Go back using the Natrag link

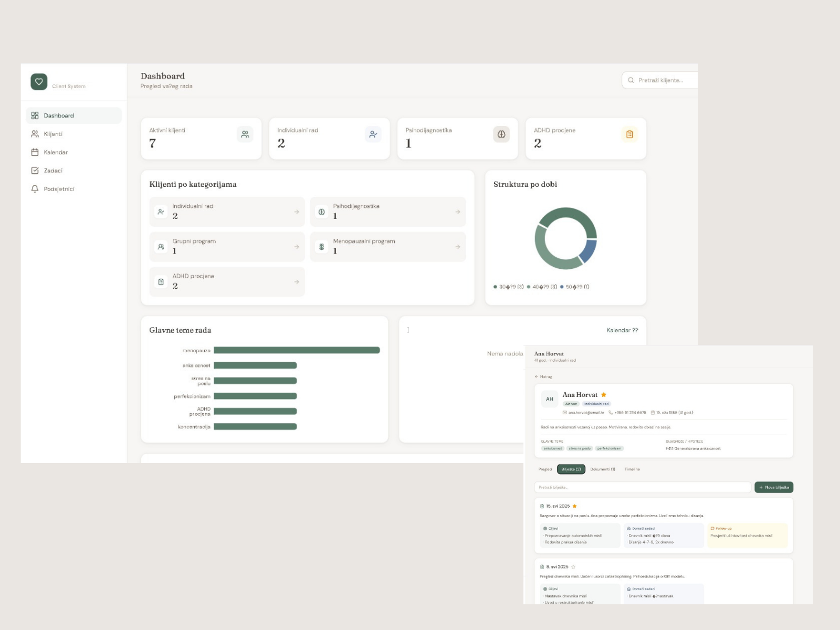pos(543,376)
